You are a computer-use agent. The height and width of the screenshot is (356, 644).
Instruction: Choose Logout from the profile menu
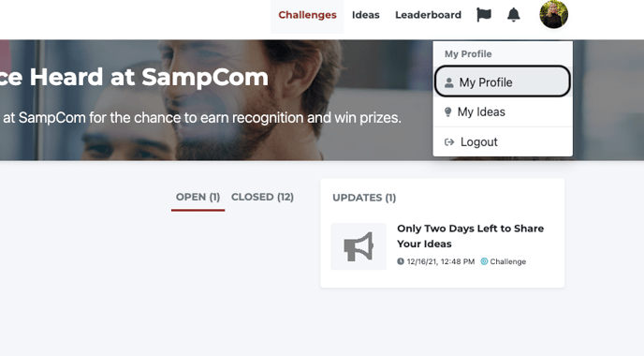pos(503,142)
